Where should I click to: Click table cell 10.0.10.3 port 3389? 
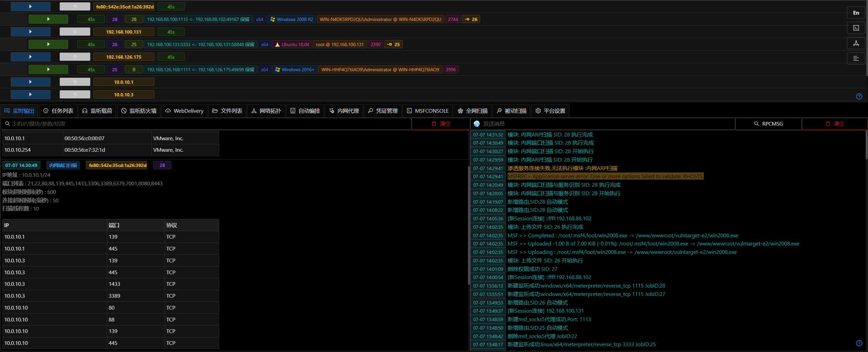136,296
